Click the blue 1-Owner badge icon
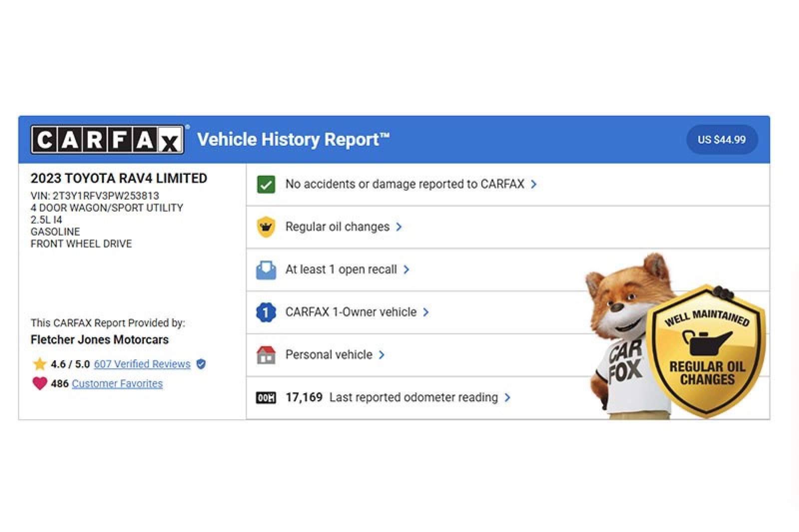The height and width of the screenshot is (532, 799). 266,312
